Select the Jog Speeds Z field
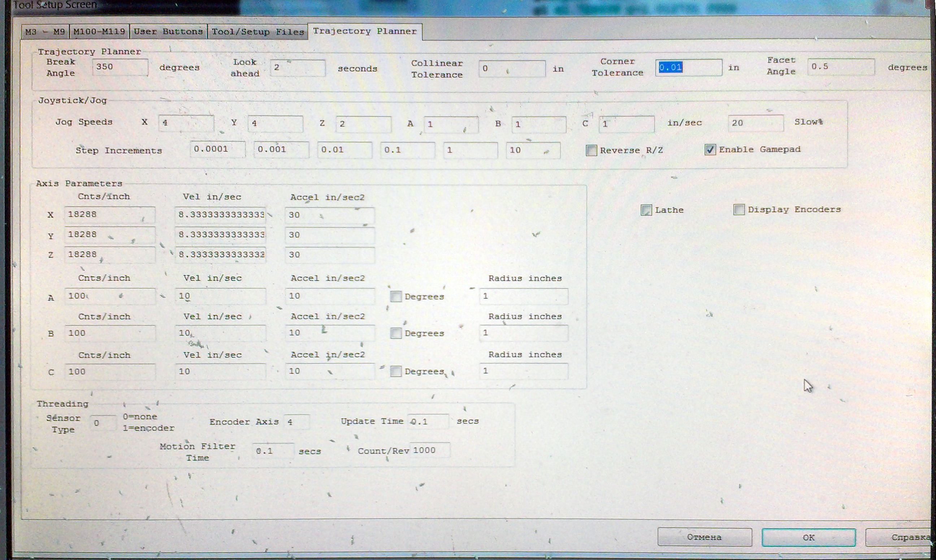936x560 pixels. pos(363,124)
